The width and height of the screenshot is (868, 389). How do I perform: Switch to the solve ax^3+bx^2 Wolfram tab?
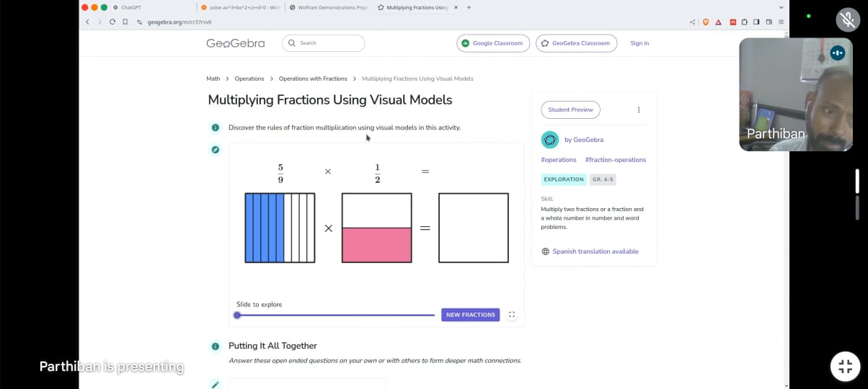pos(240,7)
